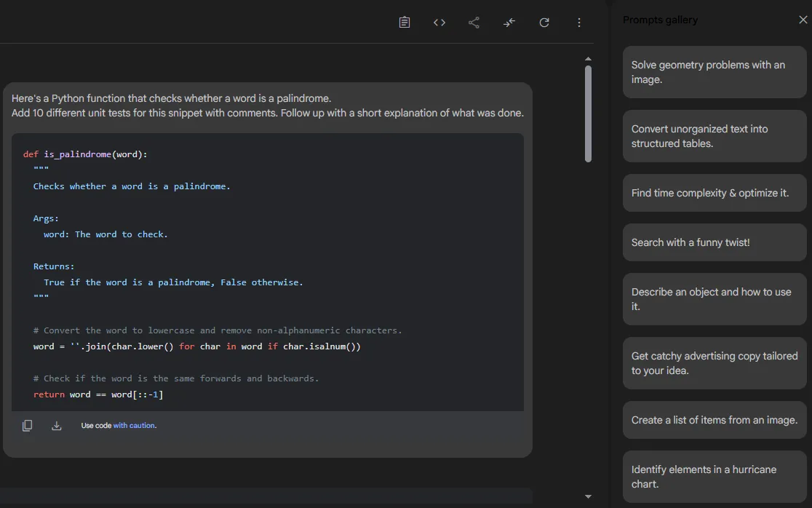Choose 'Create a list of items from an image' prompt
This screenshot has height=508, width=812.
(x=715, y=420)
